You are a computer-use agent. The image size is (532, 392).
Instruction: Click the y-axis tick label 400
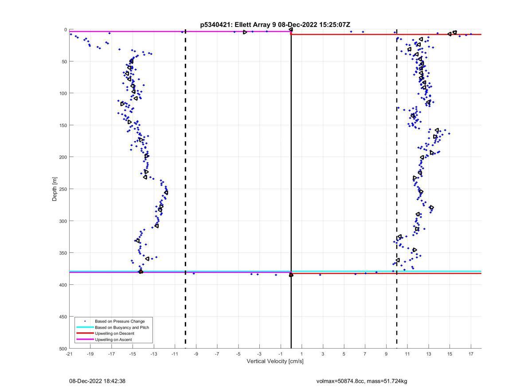click(x=63, y=285)
